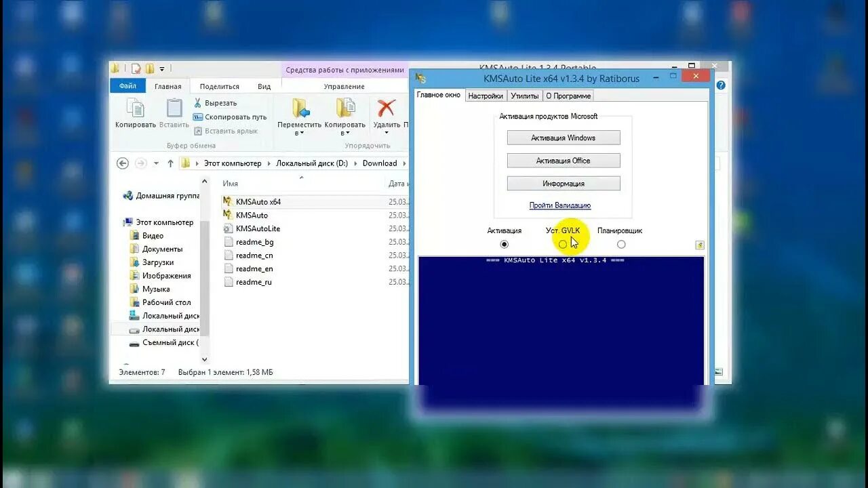
Task: Open the Удалить dropdown arrow
Action: tap(387, 134)
